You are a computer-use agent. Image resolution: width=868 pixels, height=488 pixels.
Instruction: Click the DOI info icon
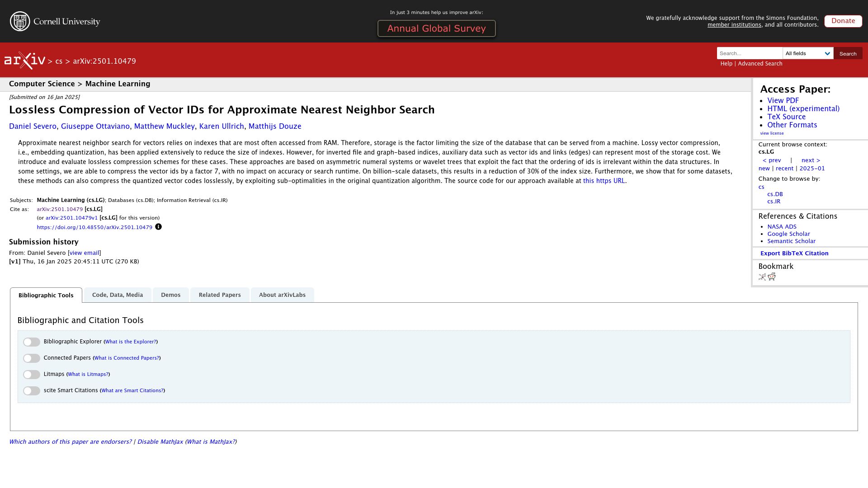tap(158, 227)
